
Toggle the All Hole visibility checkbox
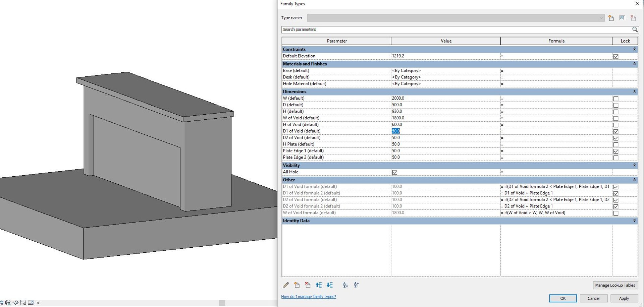coord(395,172)
